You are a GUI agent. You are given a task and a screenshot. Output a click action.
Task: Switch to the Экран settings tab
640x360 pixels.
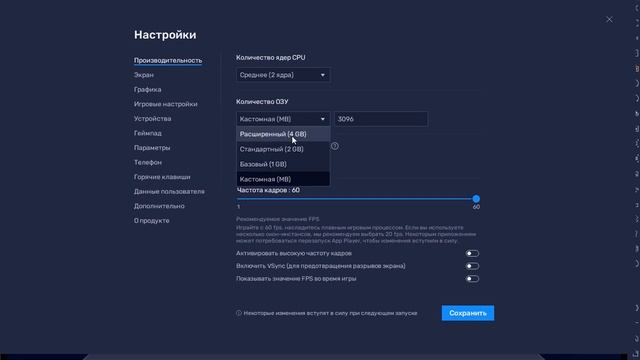(x=144, y=75)
